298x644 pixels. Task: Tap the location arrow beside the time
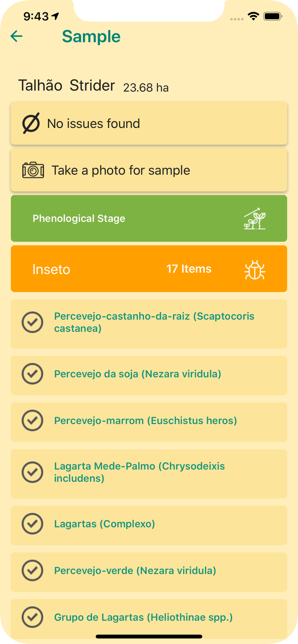[55, 16]
